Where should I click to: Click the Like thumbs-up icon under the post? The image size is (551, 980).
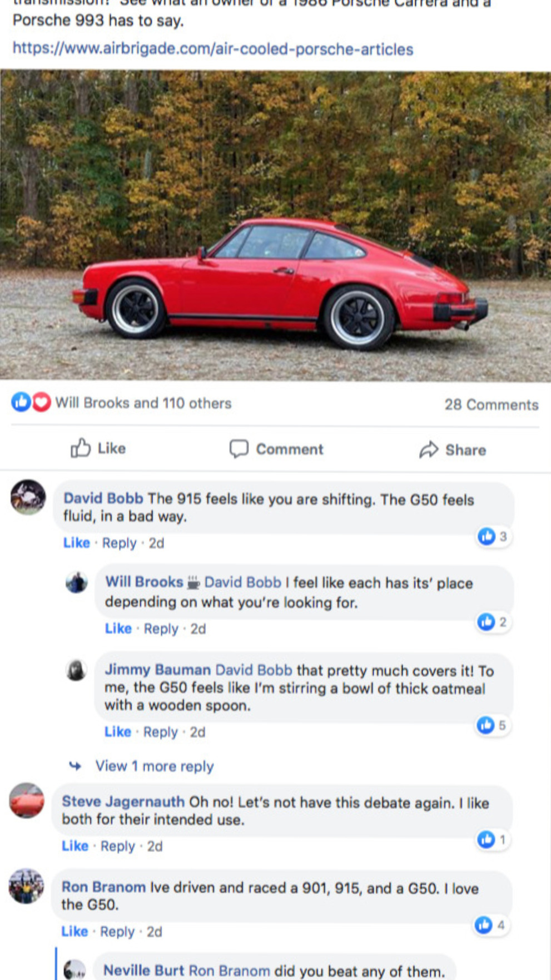81,448
